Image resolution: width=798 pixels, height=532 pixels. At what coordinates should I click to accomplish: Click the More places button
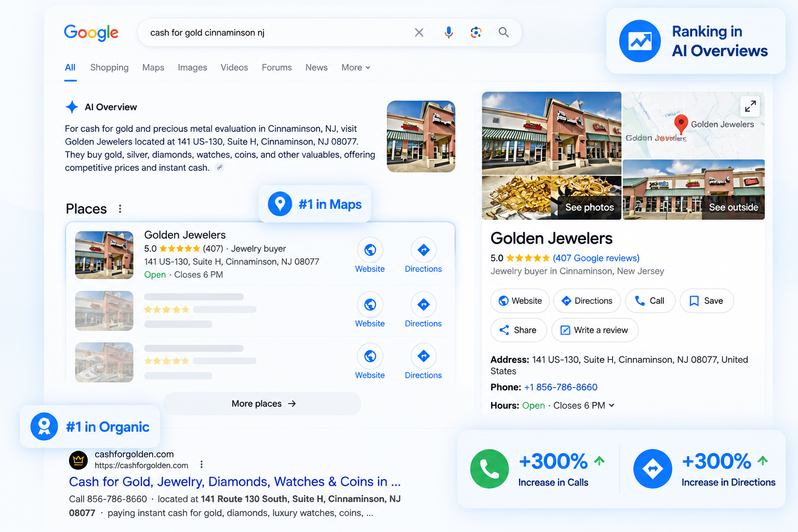point(262,404)
